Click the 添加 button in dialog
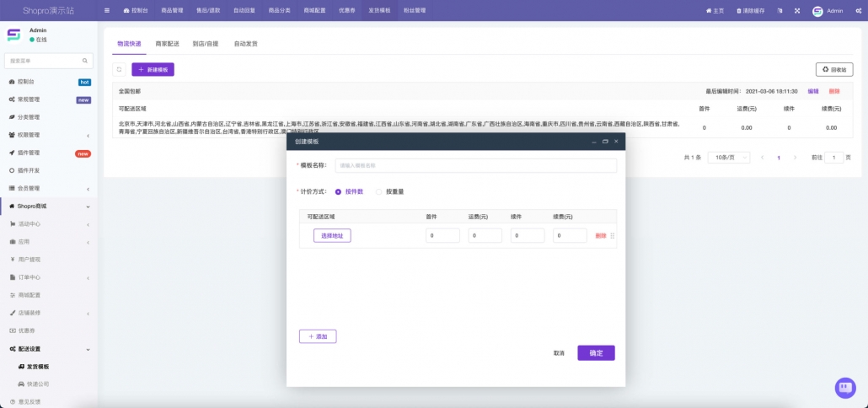The width and height of the screenshot is (868, 408). (x=318, y=336)
